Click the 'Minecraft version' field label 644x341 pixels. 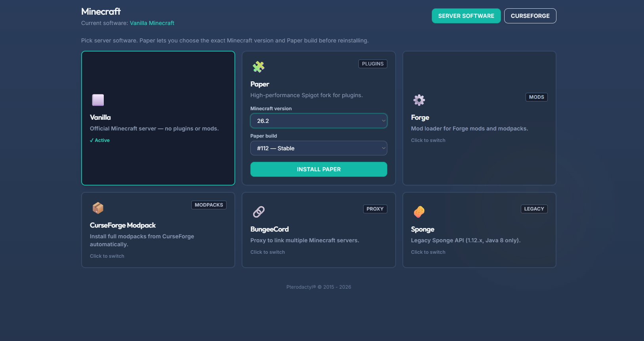pos(271,109)
